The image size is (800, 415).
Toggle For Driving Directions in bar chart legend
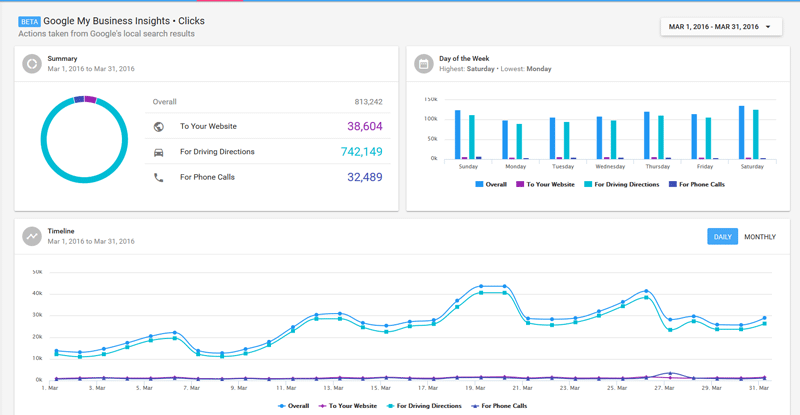tap(621, 184)
